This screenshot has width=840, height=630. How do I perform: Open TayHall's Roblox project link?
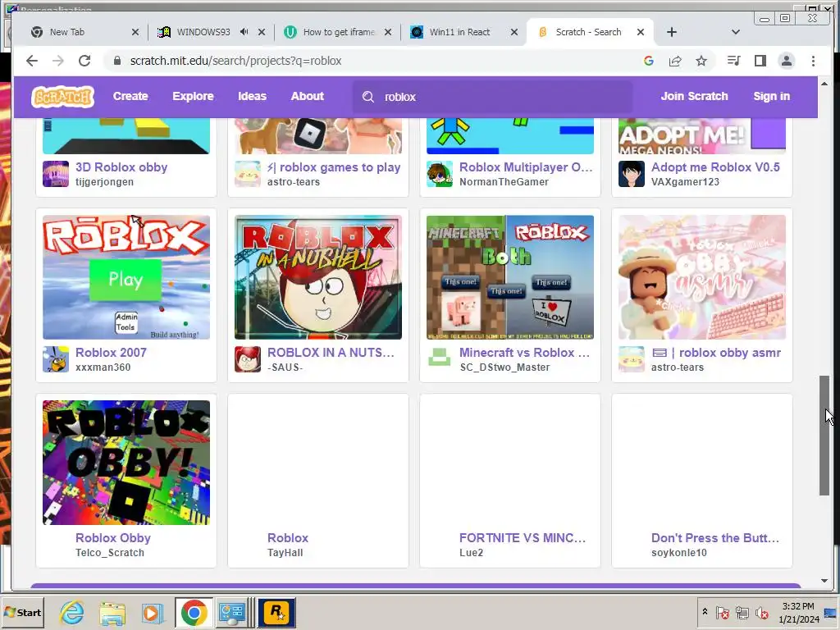tap(288, 538)
